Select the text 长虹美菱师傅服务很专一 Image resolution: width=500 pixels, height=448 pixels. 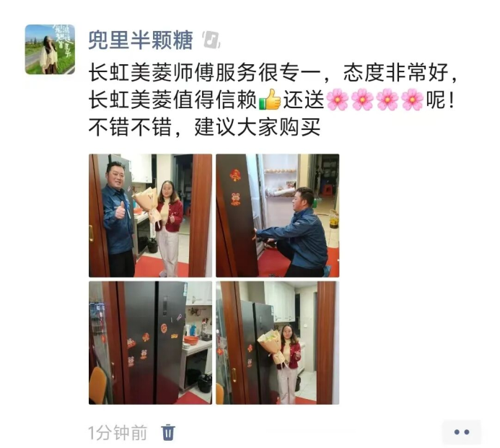click(204, 73)
